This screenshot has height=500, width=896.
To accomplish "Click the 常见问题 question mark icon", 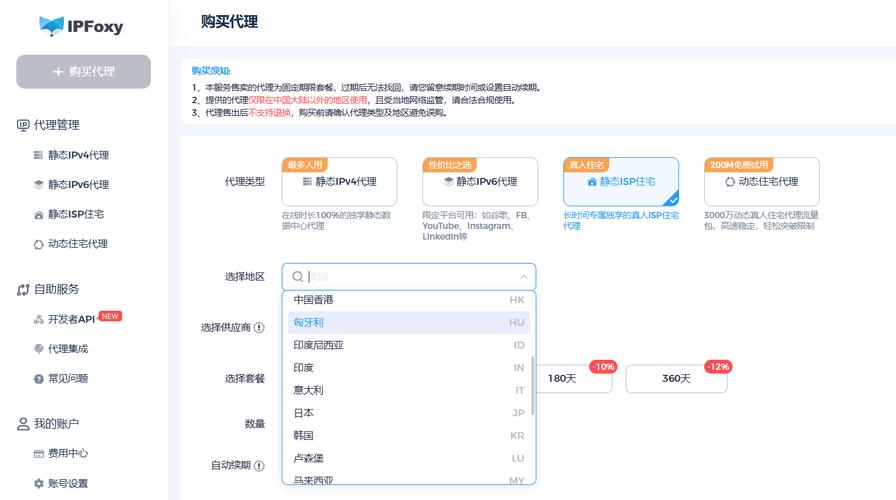I will point(38,379).
